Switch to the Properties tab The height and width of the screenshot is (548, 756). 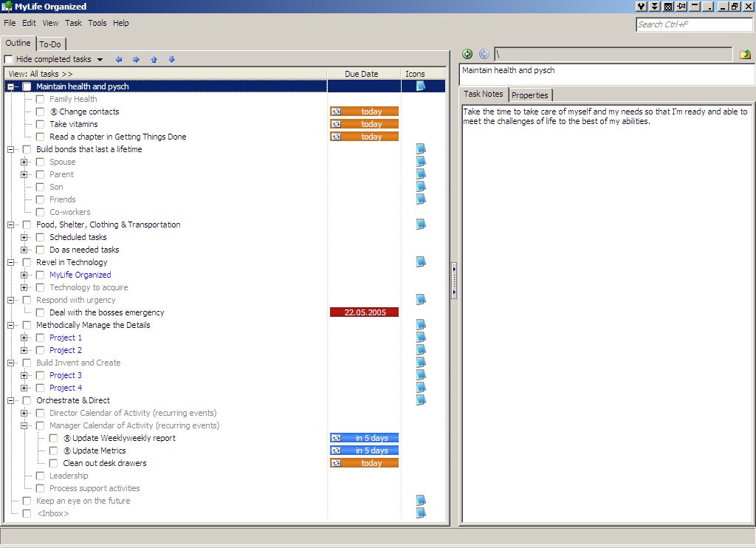pyautogui.click(x=530, y=95)
